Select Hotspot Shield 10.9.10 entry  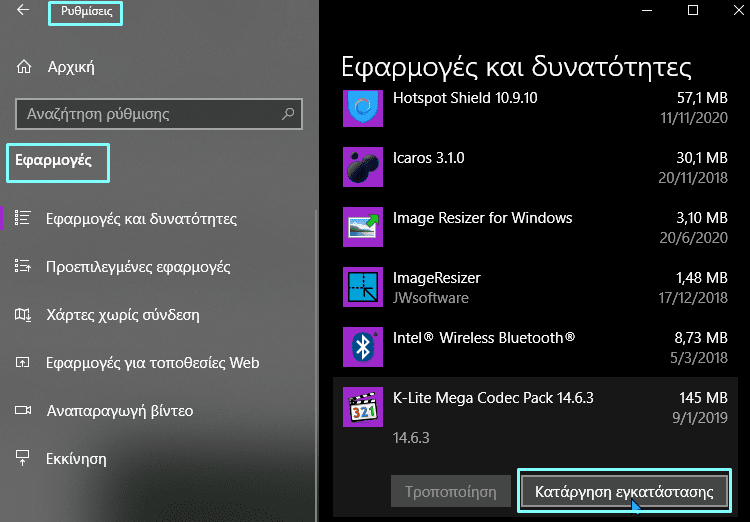click(465, 98)
